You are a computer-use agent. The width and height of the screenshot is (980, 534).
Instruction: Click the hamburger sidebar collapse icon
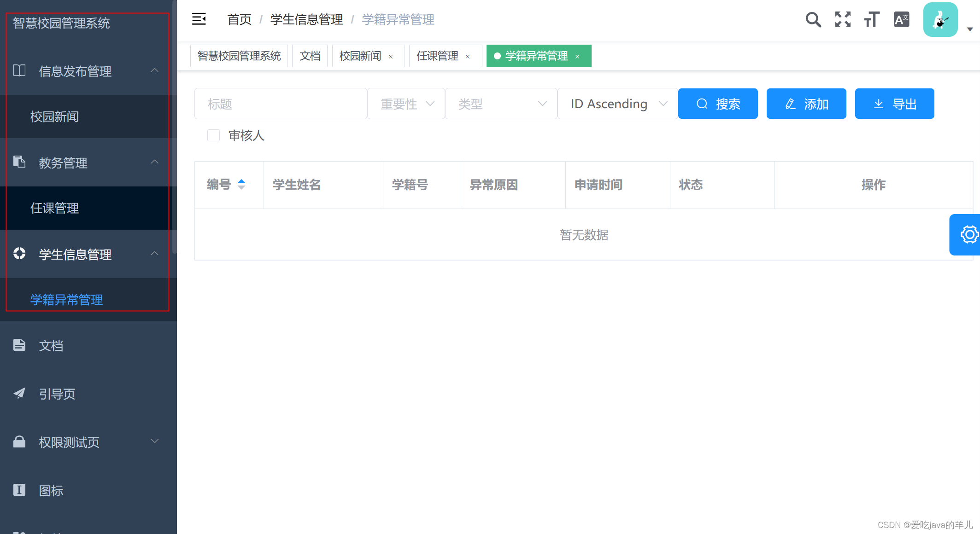point(199,19)
